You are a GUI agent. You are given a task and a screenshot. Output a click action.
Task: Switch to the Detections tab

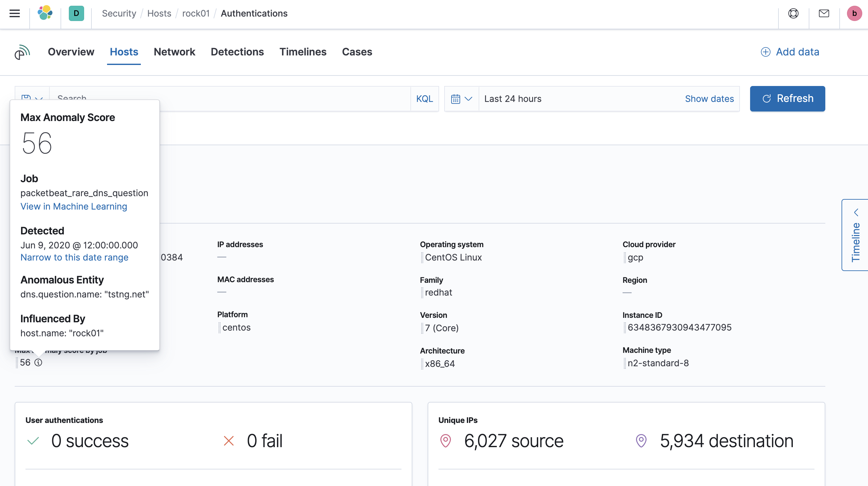[237, 52]
